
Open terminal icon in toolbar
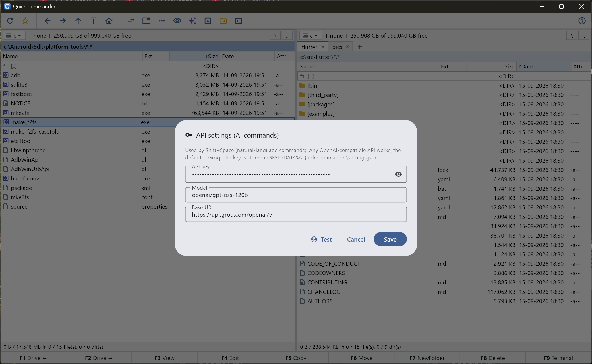click(x=239, y=21)
